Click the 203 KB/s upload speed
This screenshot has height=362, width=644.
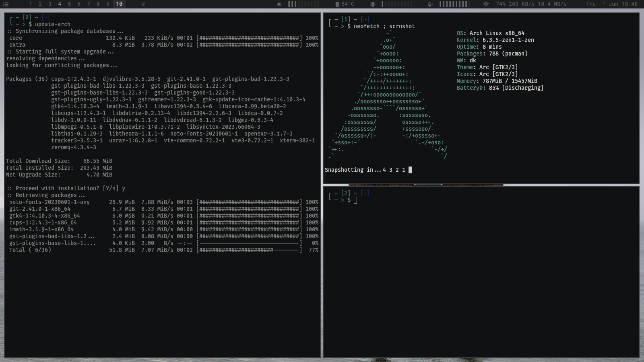tap(522, 4)
